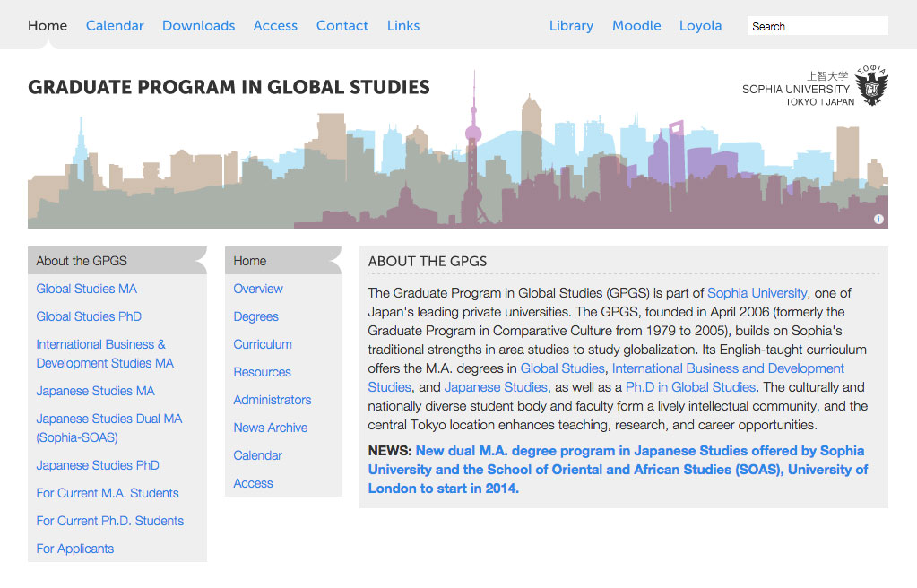
Task: Open For Current M.A. Students page
Action: [108, 493]
